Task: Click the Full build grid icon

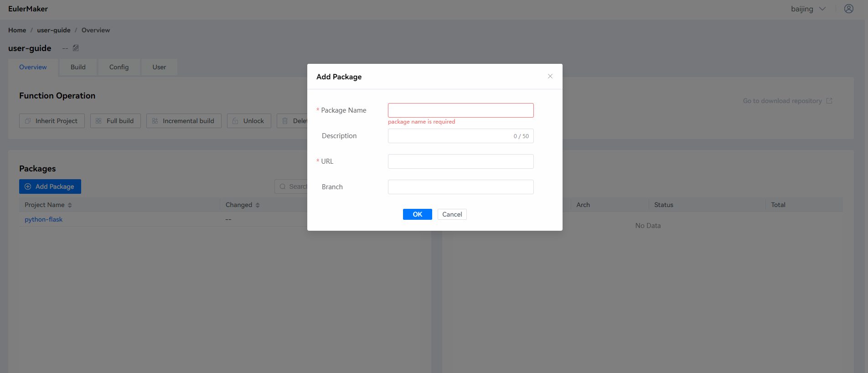Action: tap(98, 121)
